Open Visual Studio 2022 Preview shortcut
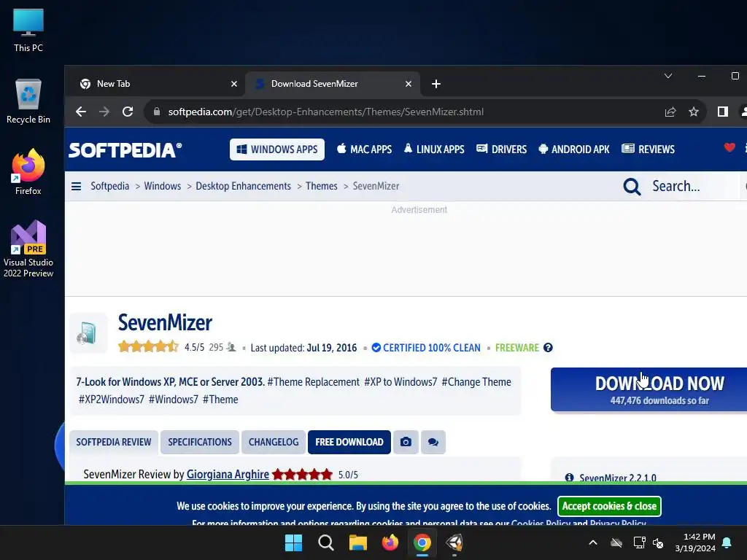Screen dimensions: 747x560 28,249
